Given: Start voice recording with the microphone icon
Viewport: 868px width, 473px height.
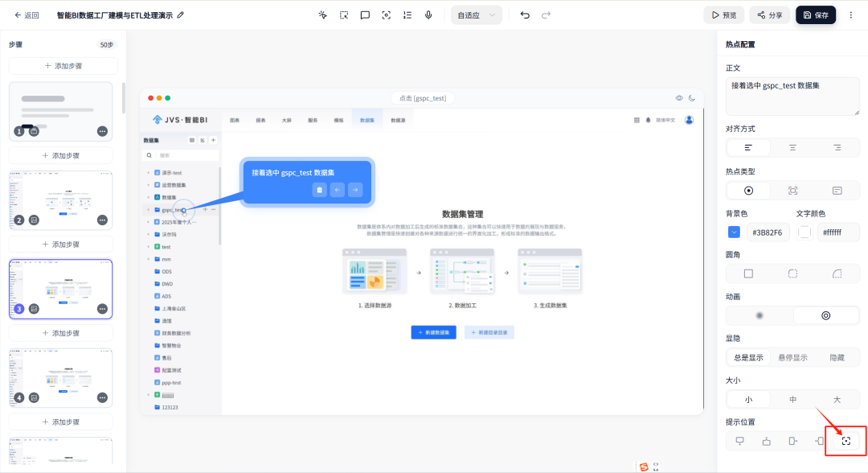Looking at the screenshot, I should 428,15.
